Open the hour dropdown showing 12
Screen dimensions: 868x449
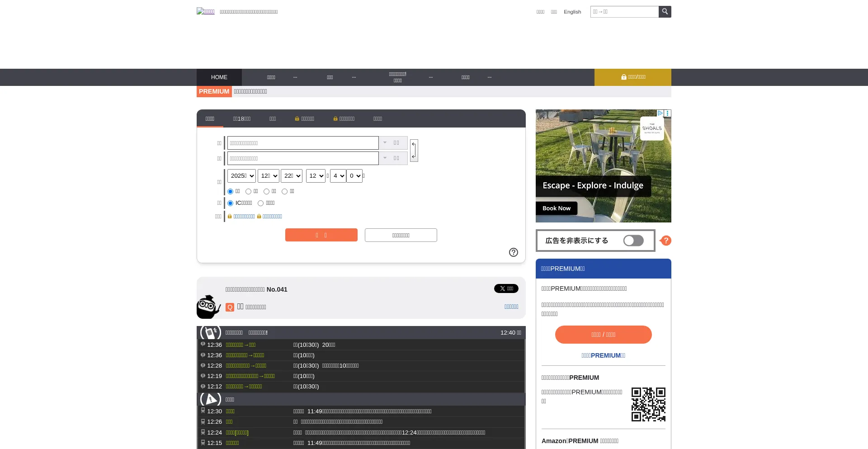pos(315,176)
